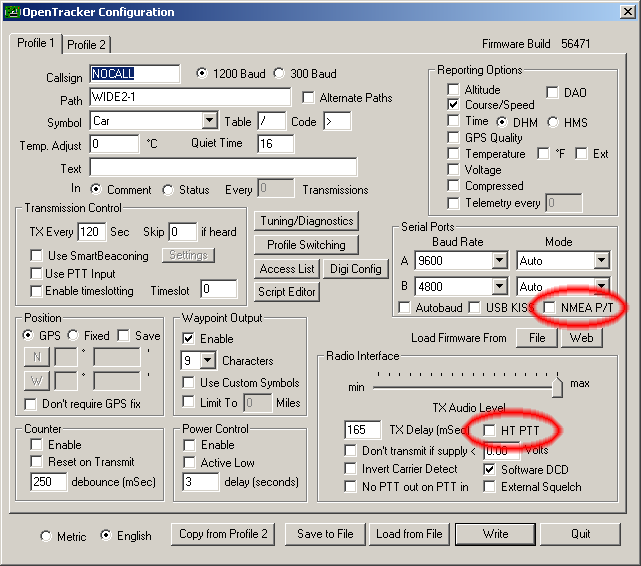The height and width of the screenshot is (566, 641).
Task: Check Enable timeslotting option
Action: tap(36, 291)
